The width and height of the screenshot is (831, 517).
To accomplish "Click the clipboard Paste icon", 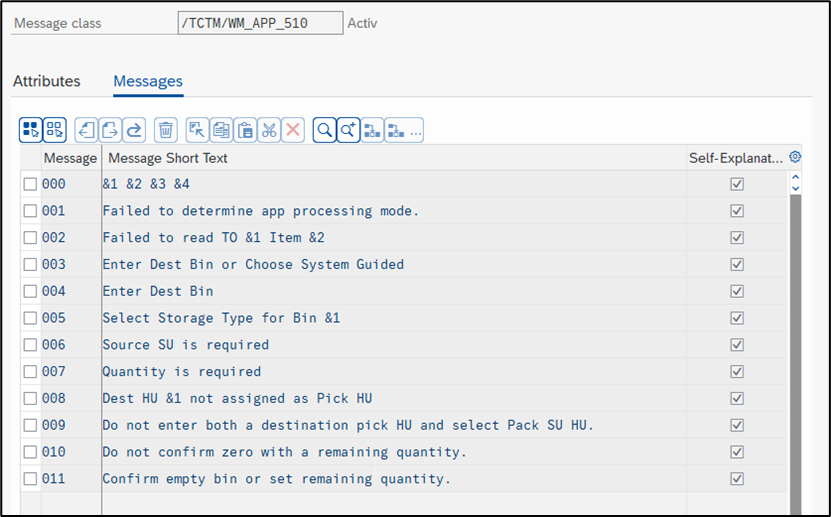I will [245, 129].
